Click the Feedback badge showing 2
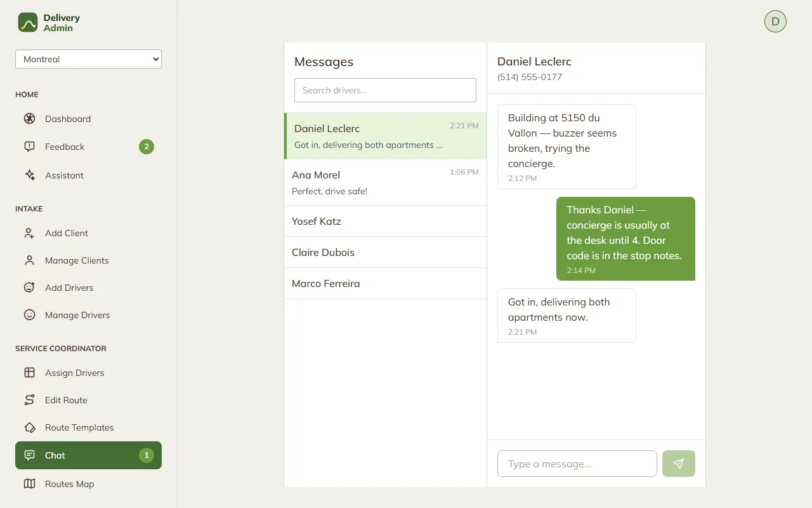 click(x=147, y=147)
